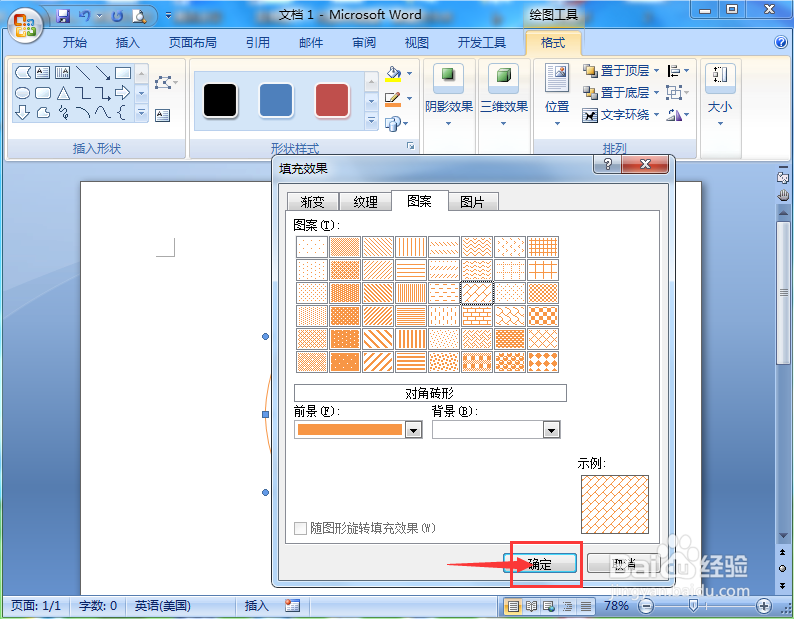Image resolution: width=794 pixels, height=619 pixels.
Task: Click page count 页面: 1/1 in status bar
Action: pos(36,606)
